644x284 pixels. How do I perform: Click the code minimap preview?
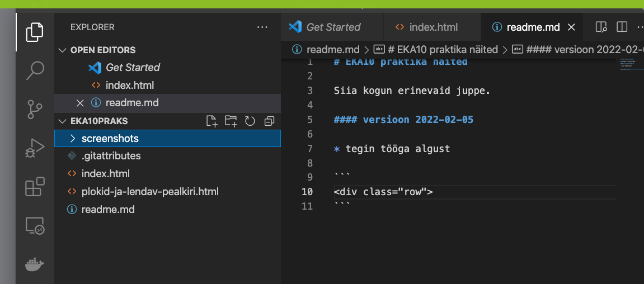pos(631,64)
